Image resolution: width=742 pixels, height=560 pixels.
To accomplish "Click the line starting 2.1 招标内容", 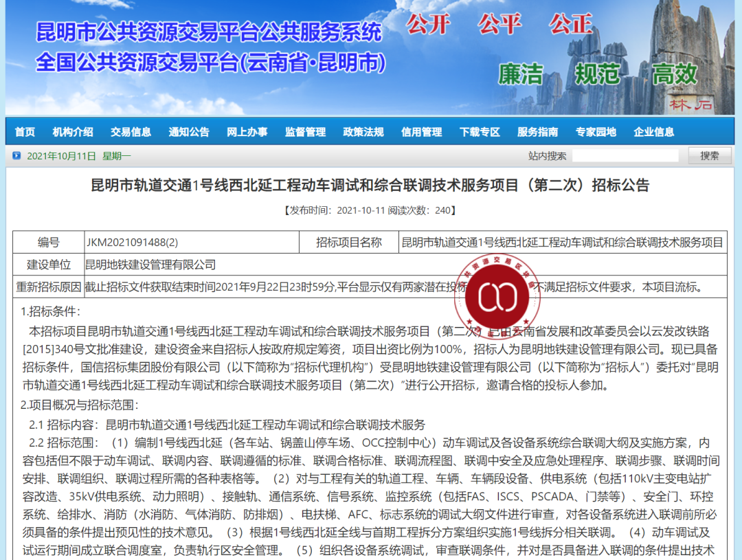I will point(227,425).
